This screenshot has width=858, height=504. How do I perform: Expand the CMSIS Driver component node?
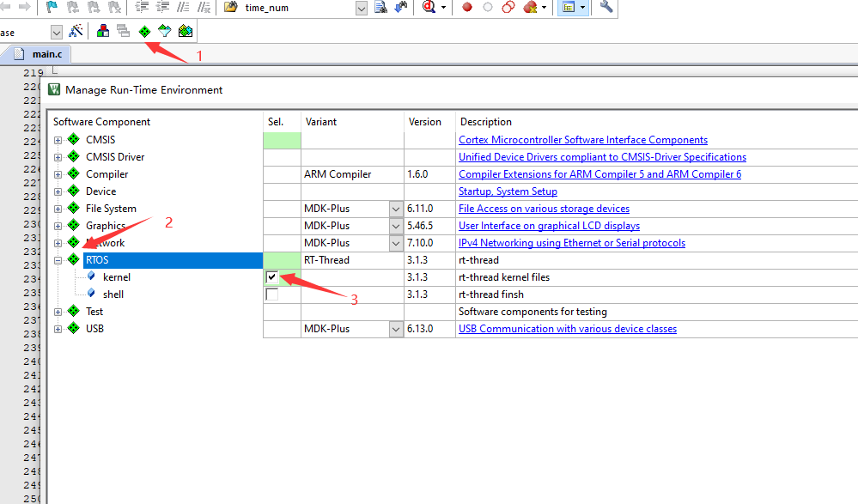58,158
